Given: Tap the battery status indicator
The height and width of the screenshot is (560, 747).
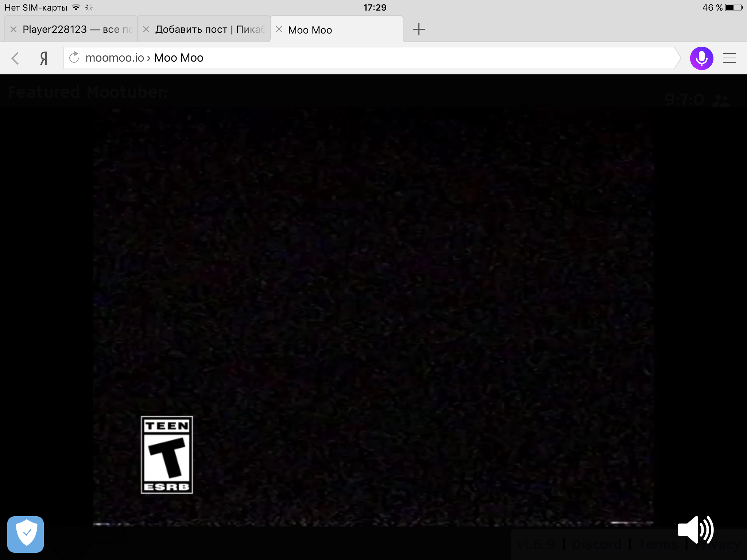Looking at the screenshot, I should [x=734, y=8].
